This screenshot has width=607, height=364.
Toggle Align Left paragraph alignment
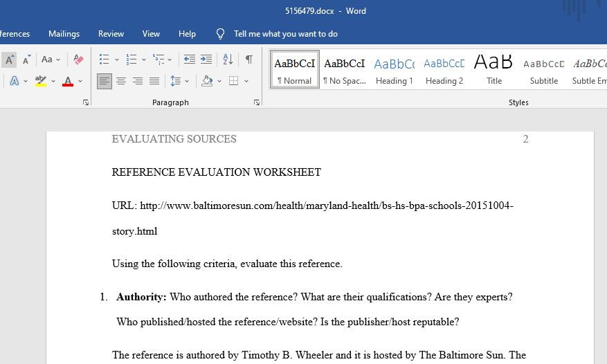pos(104,81)
